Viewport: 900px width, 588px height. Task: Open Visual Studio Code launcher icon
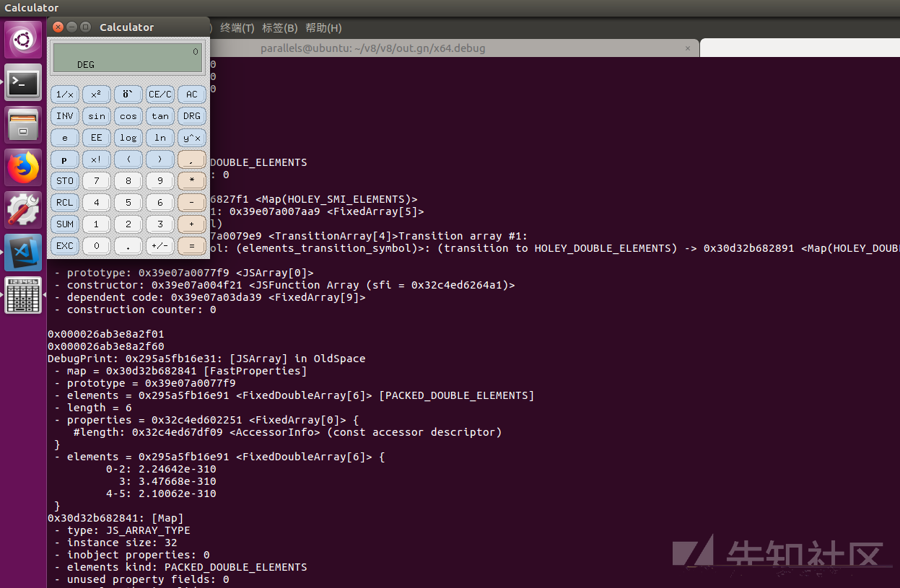click(x=24, y=253)
